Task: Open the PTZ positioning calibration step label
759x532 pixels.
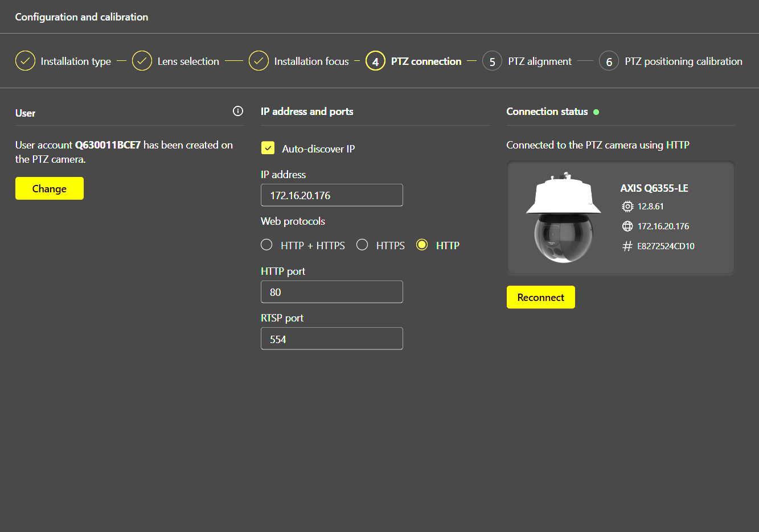Action: (683, 61)
